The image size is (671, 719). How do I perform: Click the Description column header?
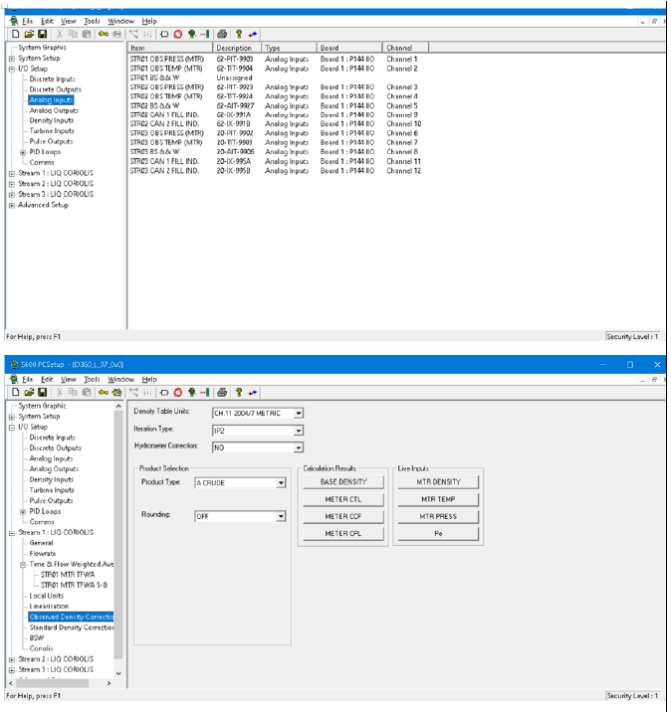point(237,48)
